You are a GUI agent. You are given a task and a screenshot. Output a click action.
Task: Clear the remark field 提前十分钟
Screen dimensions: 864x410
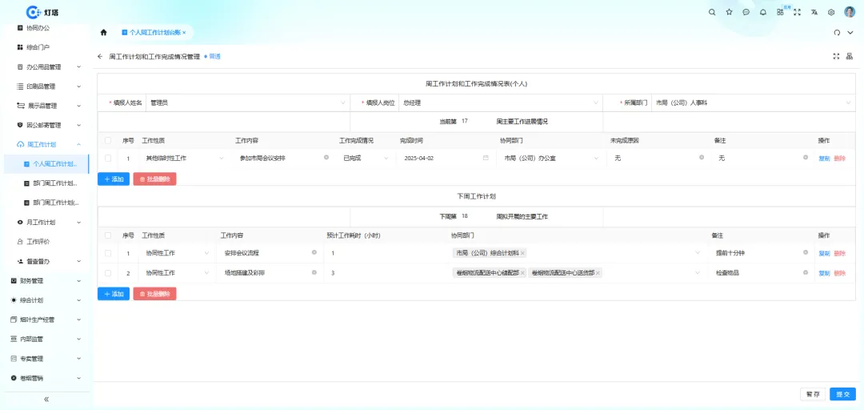(x=806, y=252)
